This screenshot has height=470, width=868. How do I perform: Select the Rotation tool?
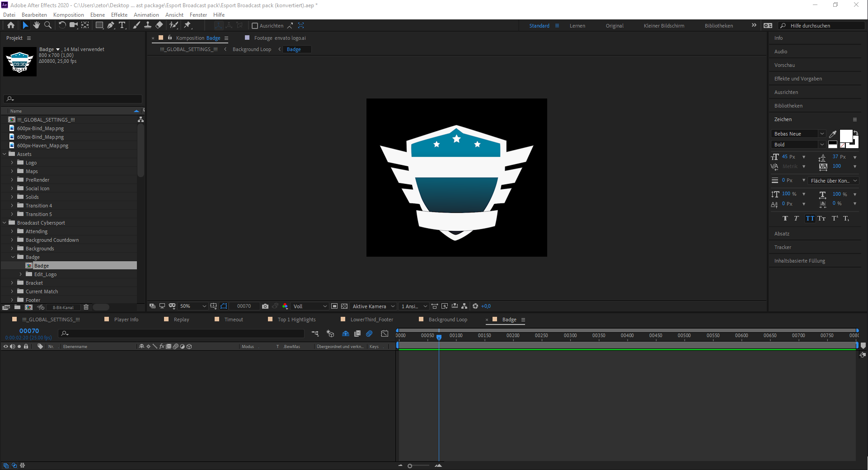(x=62, y=25)
